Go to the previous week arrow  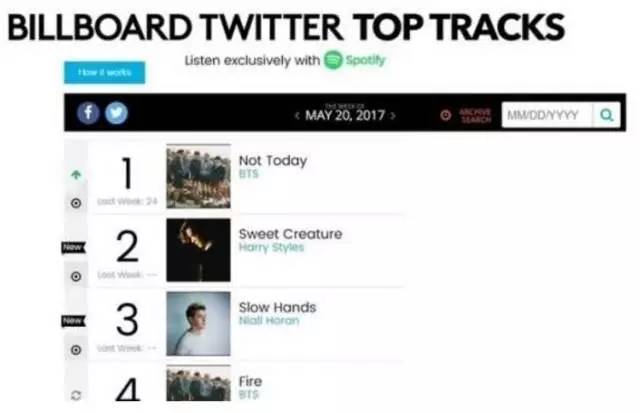[x=297, y=116]
